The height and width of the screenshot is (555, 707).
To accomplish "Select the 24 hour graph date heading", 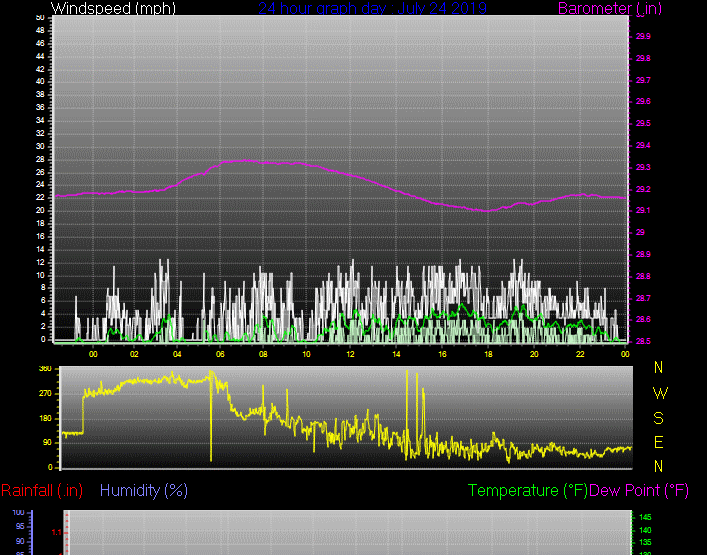I will [x=372, y=9].
